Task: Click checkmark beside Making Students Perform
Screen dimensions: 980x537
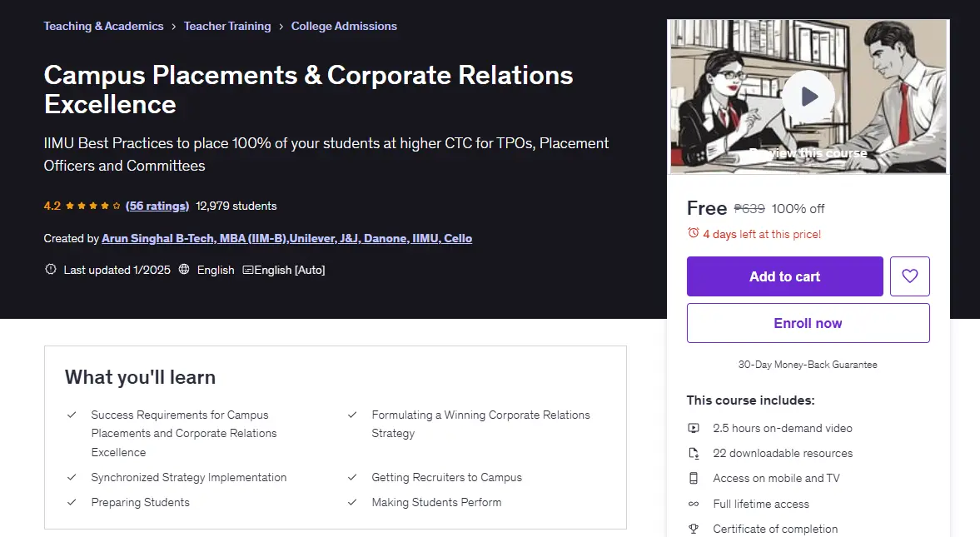Action: pos(352,503)
